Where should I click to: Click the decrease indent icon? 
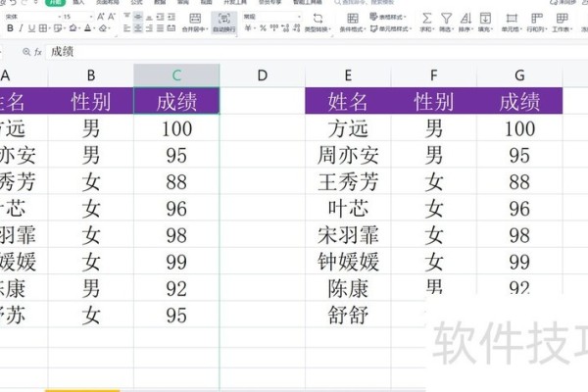[160, 17]
